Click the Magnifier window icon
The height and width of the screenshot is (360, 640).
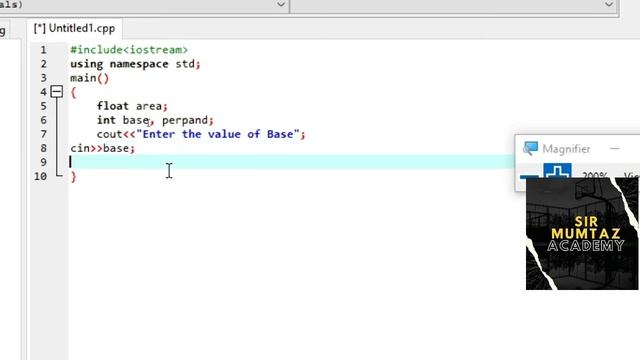click(530, 149)
